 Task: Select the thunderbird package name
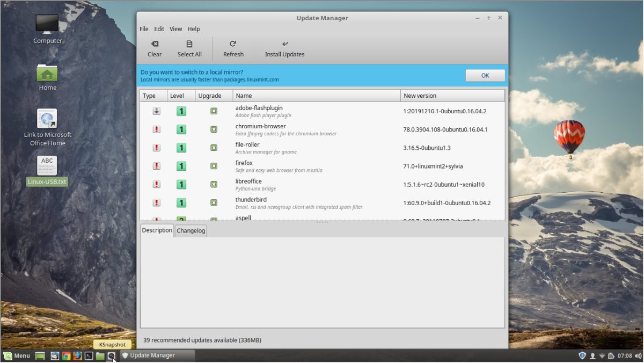(x=251, y=199)
